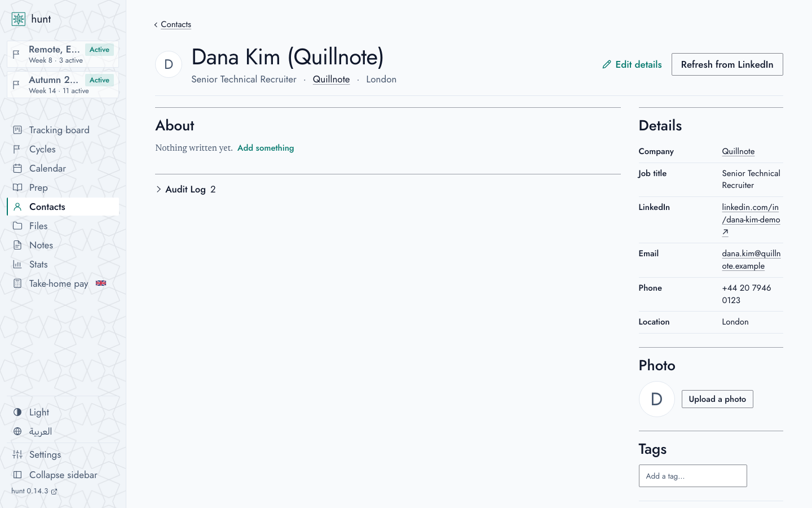Image resolution: width=812 pixels, height=508 pixels.
Task: Click the external link arrow under LinkedIn URL
Action: pos(725,232)
